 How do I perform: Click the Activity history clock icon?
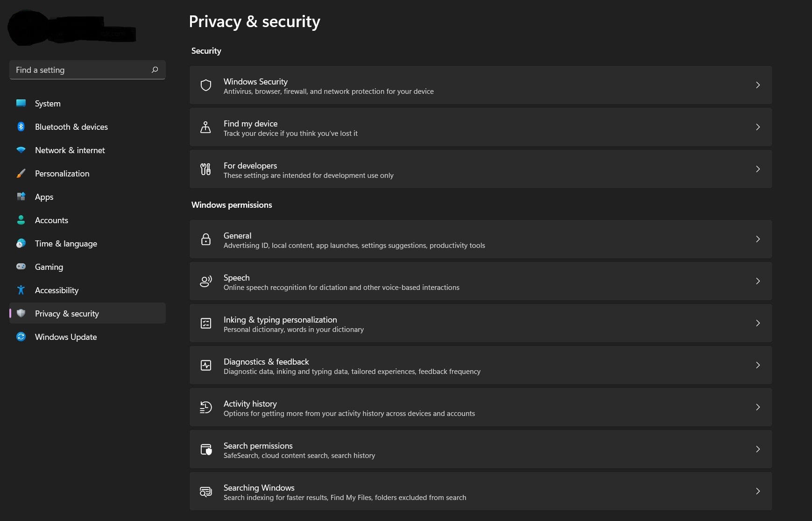(206, 408)
